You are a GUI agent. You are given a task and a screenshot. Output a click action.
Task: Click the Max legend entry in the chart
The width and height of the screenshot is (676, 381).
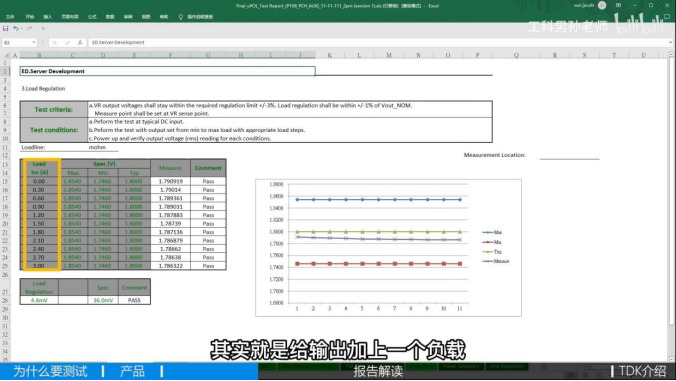(x=492, y=232)
